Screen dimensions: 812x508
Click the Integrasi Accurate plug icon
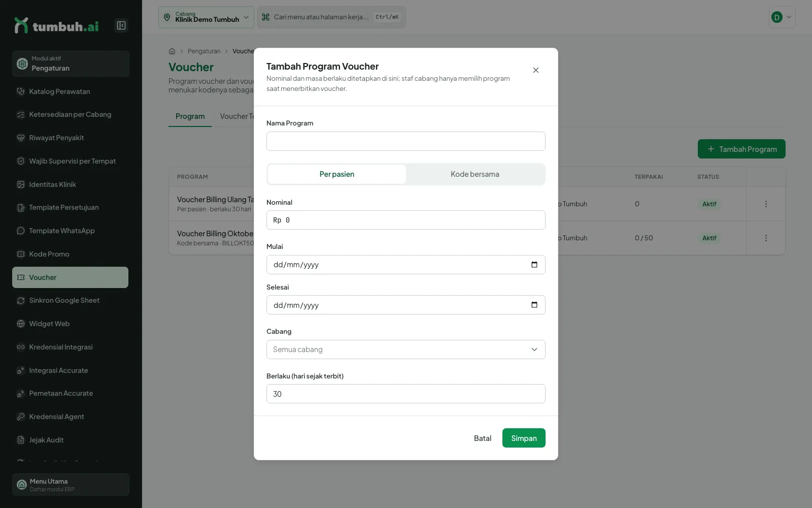(x=21, y=370)
